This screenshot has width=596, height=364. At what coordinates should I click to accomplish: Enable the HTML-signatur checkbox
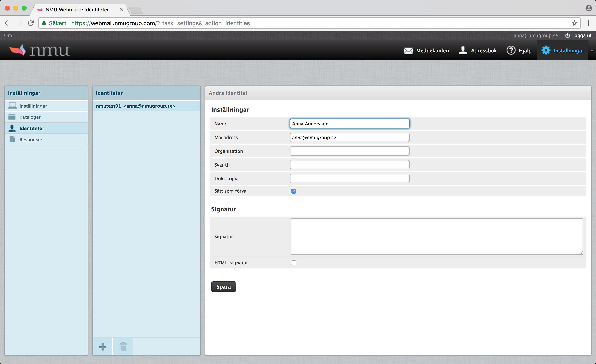point(294,263)
